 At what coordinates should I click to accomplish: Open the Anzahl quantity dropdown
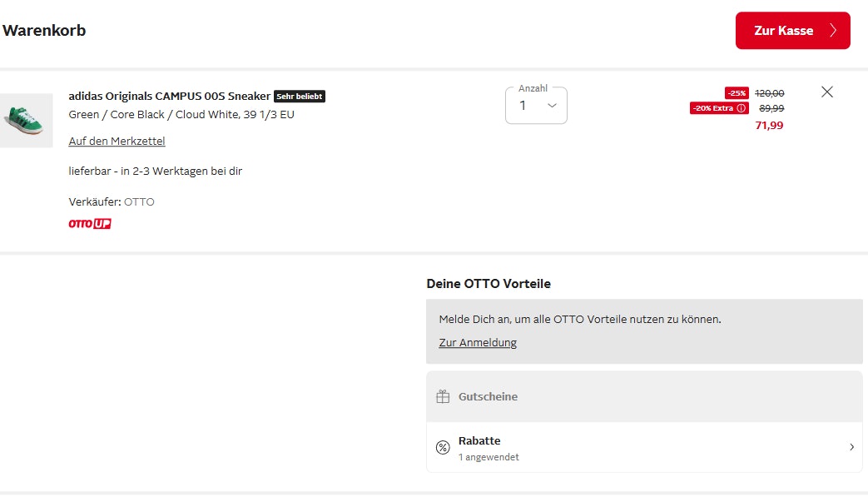pyautogui.click(x=536, y=106)
